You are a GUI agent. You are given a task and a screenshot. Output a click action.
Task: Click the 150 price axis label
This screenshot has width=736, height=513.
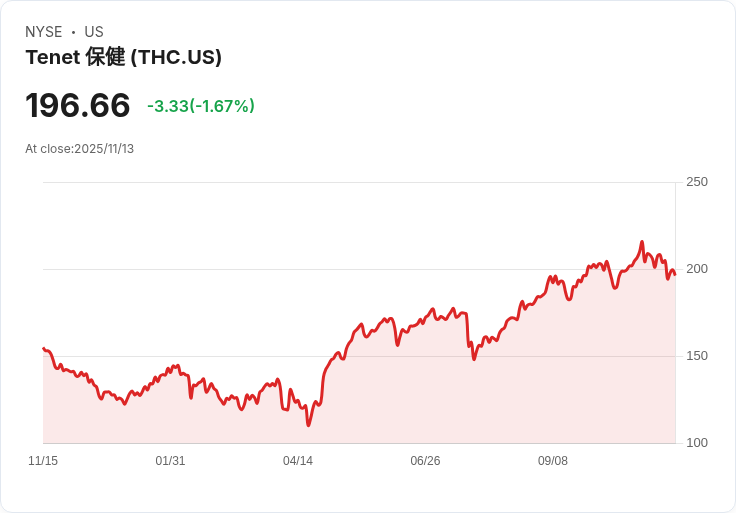(697, 356)
